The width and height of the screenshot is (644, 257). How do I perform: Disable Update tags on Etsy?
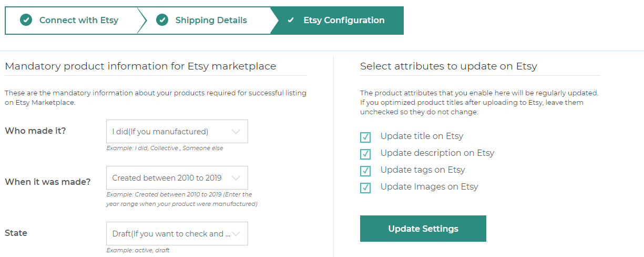pos(365,171)
